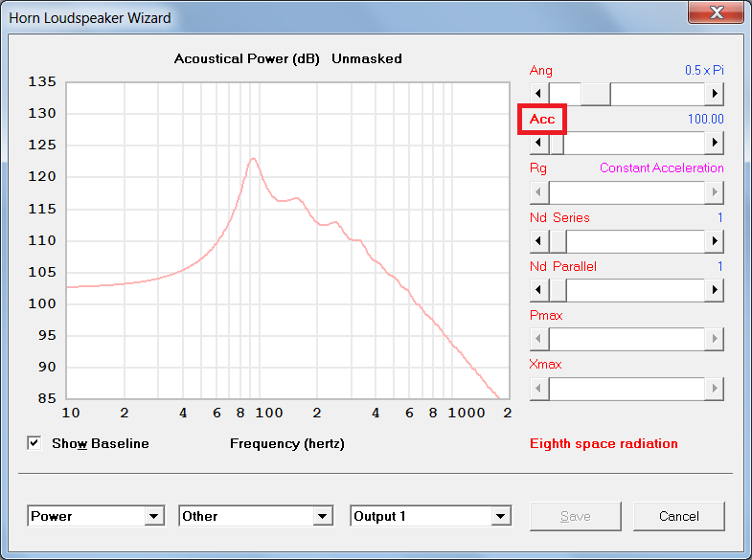Click the Pmax slider right arrow
Image resolution: width=752 pixels, height=560 pixels.
[714, 339]
